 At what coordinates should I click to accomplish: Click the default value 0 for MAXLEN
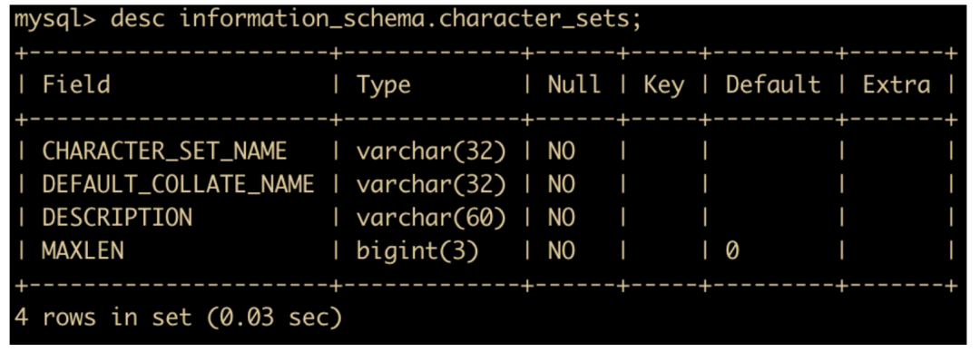tap(732, 251)
